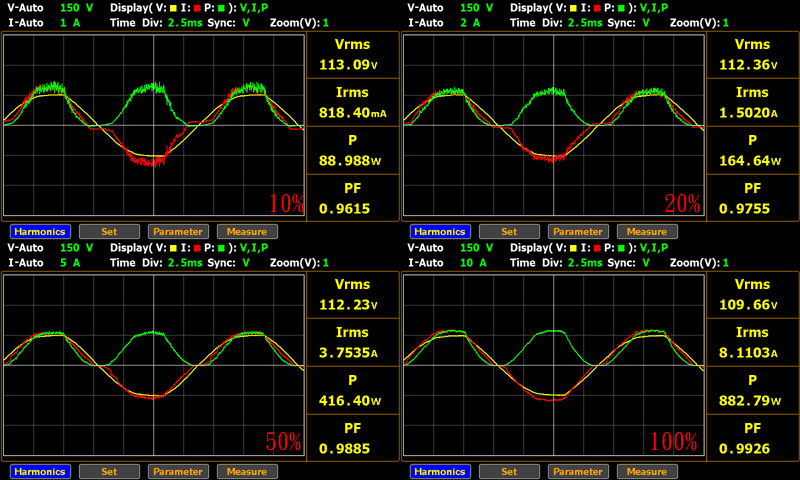Click the I-Auto range value 10 A
The image size is (800, 480).
coord(473,263)
